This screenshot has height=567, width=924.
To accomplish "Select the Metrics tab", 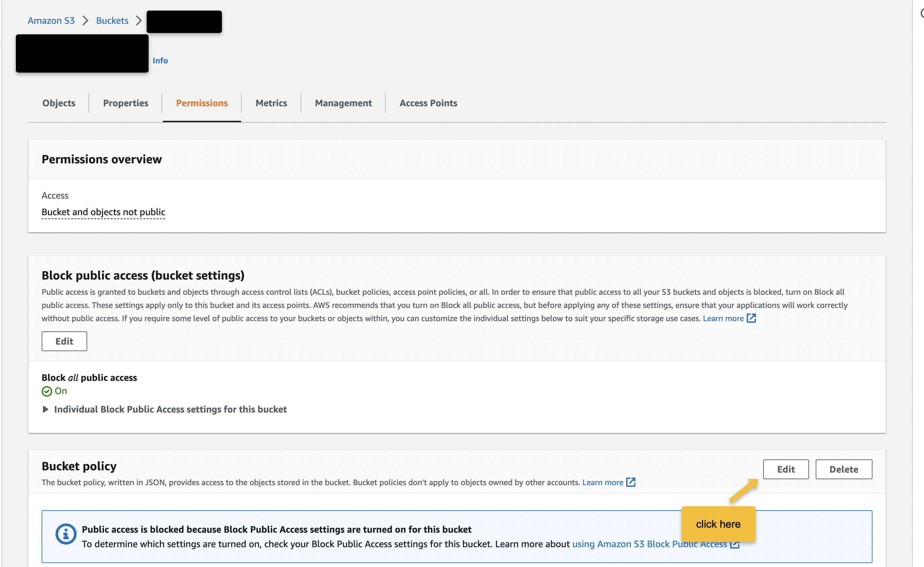I will click(271, 103).
